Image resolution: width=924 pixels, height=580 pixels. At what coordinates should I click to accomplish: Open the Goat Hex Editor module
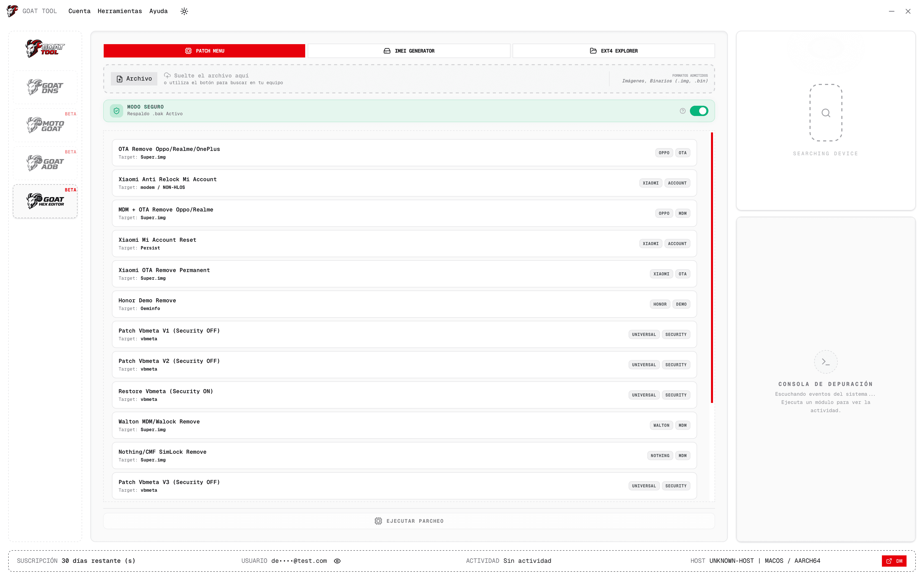coord(45,201)
